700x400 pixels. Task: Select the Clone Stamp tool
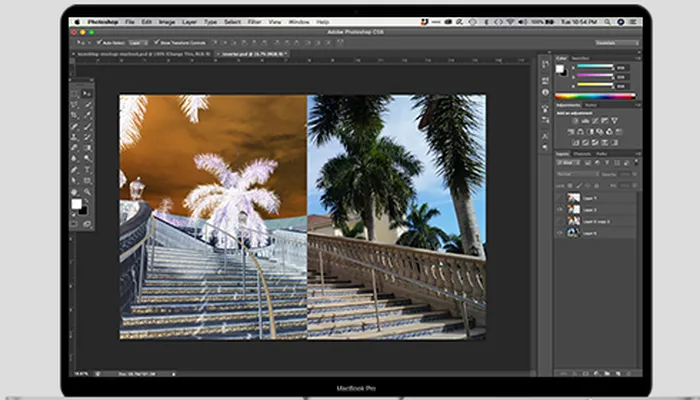(x=75, y=138)
